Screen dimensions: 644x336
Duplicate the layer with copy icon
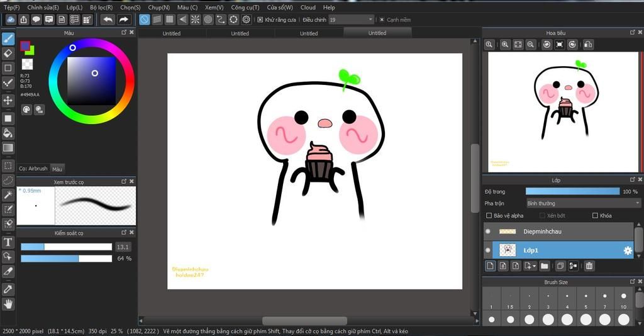[560, 266]
